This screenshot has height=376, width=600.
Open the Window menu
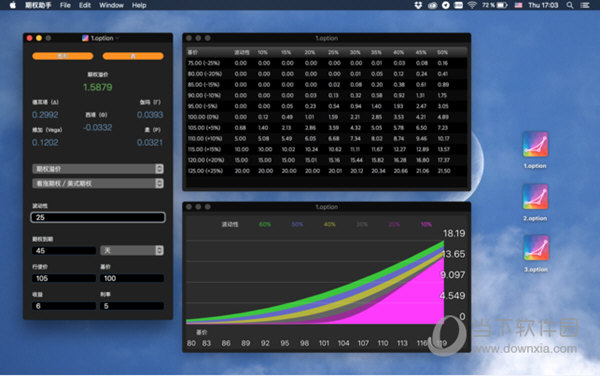111,5
